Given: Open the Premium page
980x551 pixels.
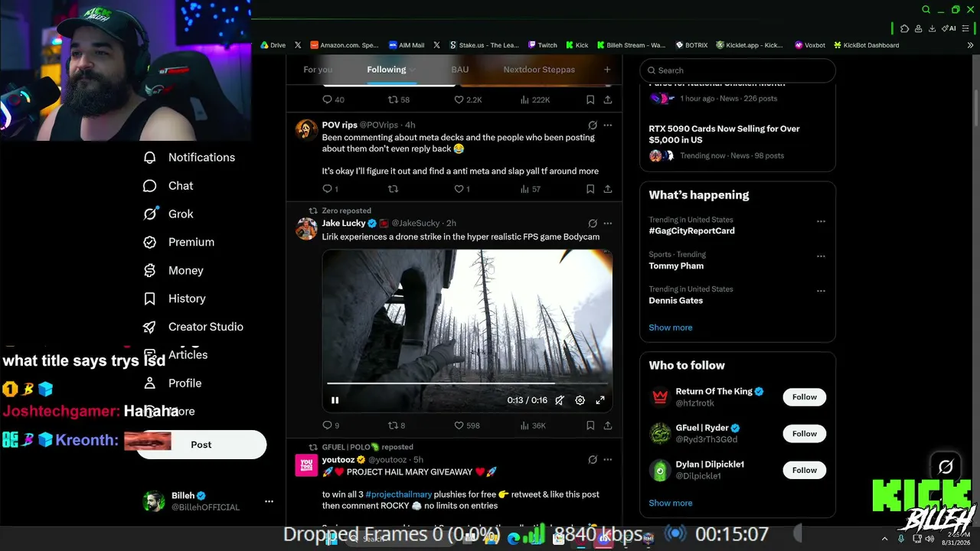Looking at the screenshot, I should (x=179, y=243).
